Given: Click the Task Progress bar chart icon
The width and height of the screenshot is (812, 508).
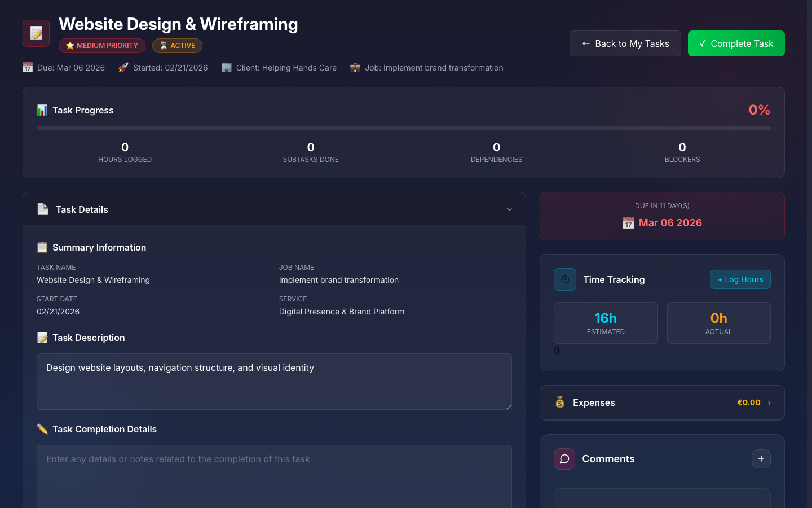Looking at the screenshot, I should click(42, 110).
